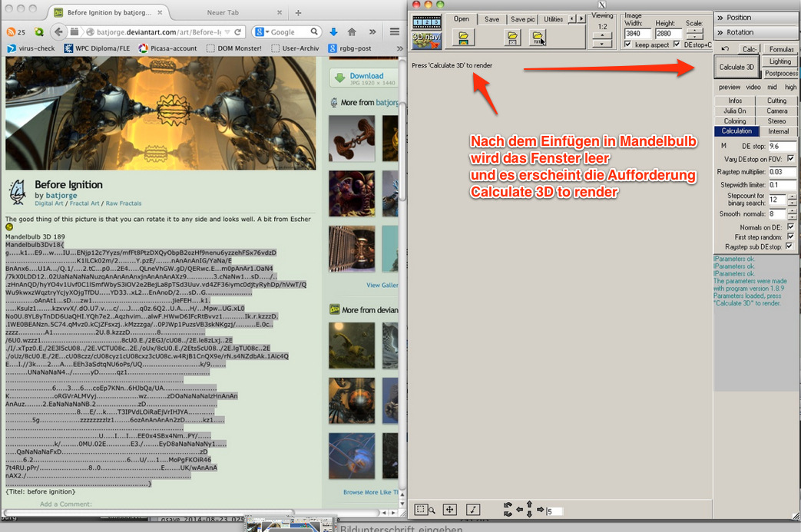This screenshot has height=532, width=801.
Task: Close the Neuer Tab tab
Action: click(x=280, y=12)
